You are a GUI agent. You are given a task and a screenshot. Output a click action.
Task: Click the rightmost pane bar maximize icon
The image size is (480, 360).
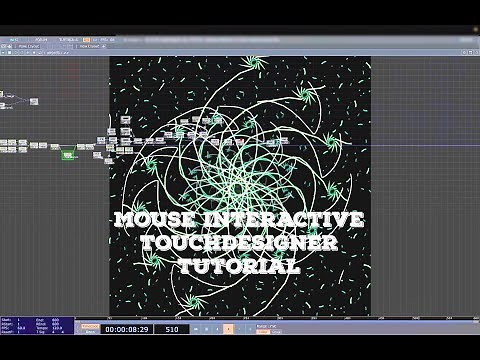pyautogui.click(x=476, y=52)
